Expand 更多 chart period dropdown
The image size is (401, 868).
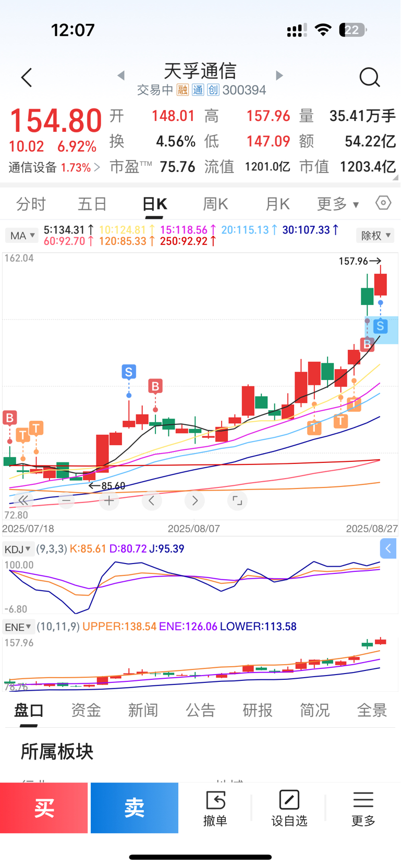[338, 204]
